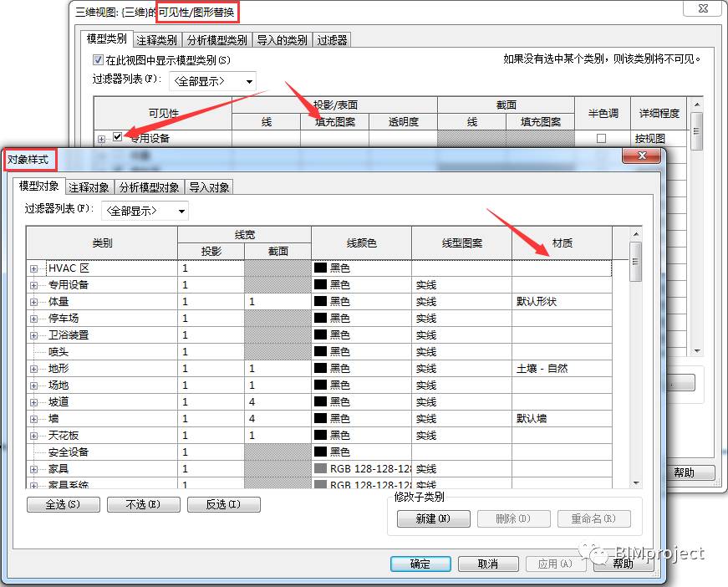
Task: Confirm with the 确定 button
Action: point(420,564)
